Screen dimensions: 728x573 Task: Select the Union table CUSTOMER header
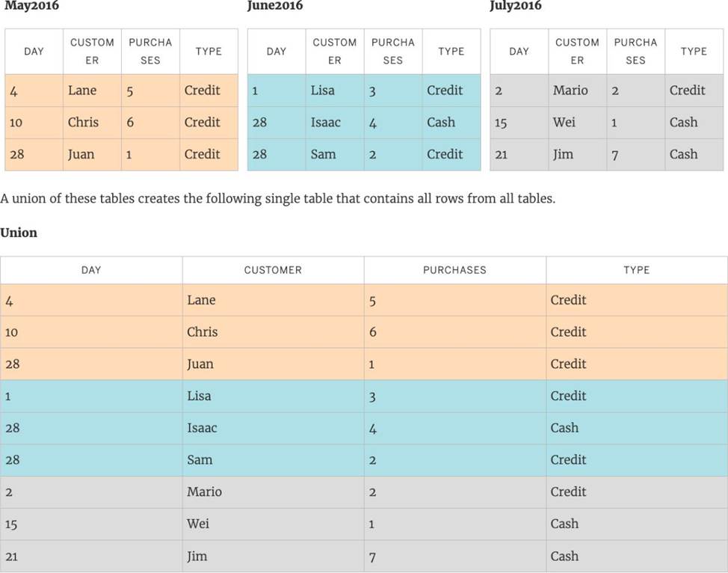tap(273, 270)
